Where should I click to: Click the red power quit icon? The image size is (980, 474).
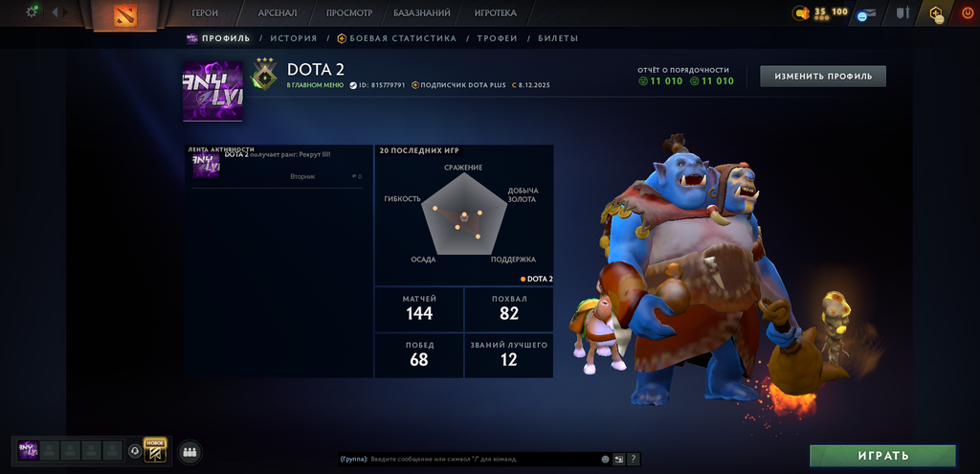969,12
